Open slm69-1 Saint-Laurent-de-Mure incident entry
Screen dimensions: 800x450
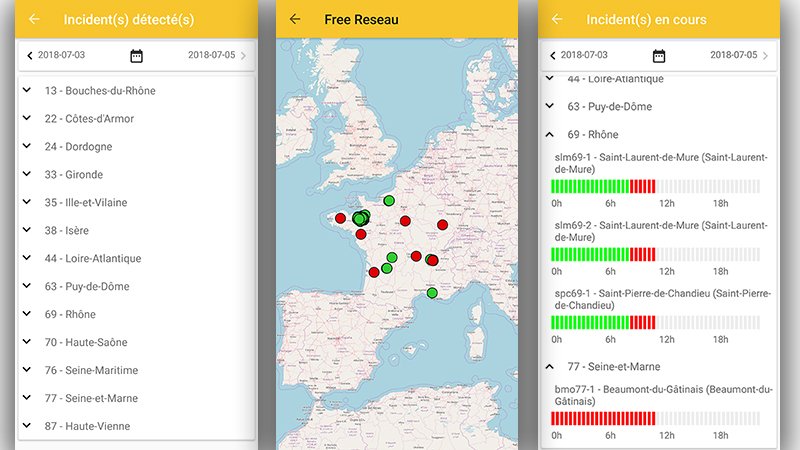point(661,163)
